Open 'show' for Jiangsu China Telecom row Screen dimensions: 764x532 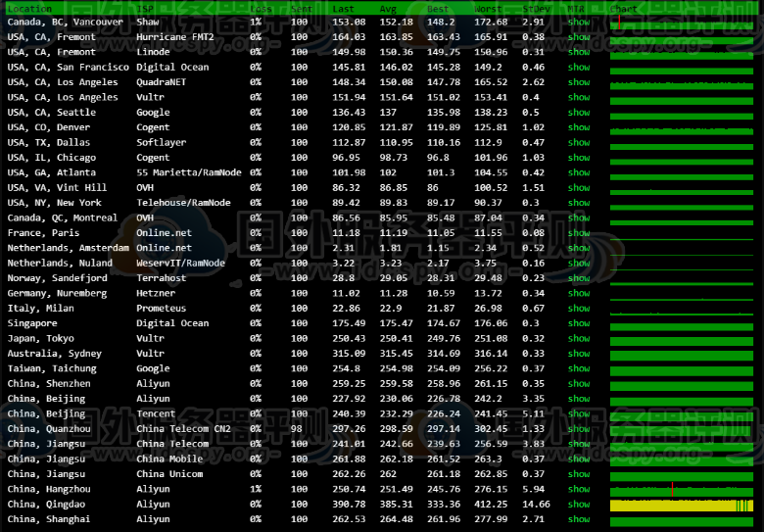[x=578, y=444]
